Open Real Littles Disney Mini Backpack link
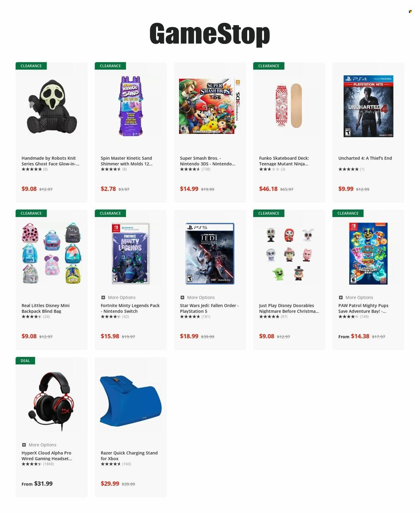The image size is (420, 513). coord(45,308)
